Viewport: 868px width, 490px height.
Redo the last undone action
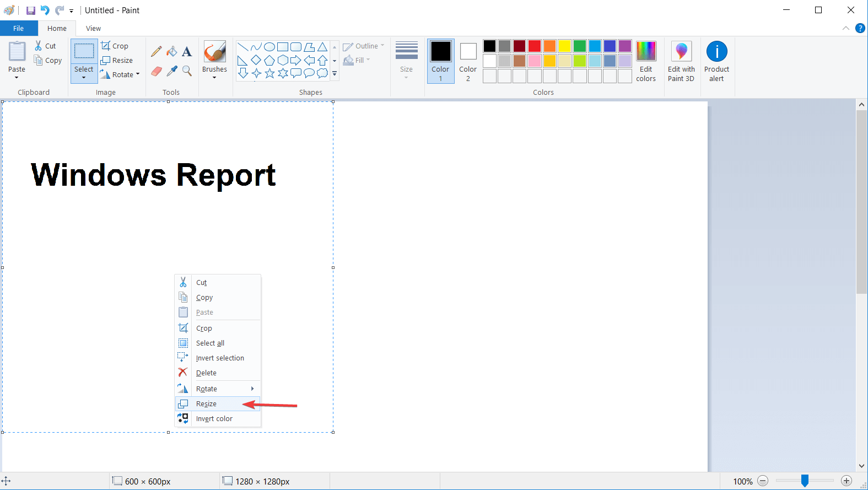click(x=60, y=10)
